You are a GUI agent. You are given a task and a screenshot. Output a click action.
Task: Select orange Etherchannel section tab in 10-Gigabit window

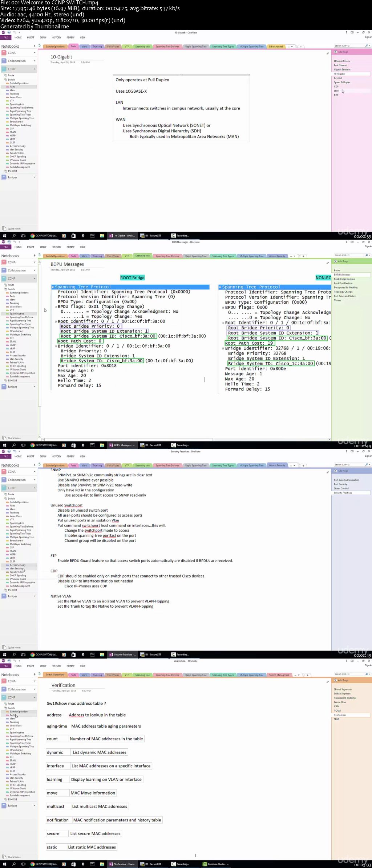click(x=276, y=47)
